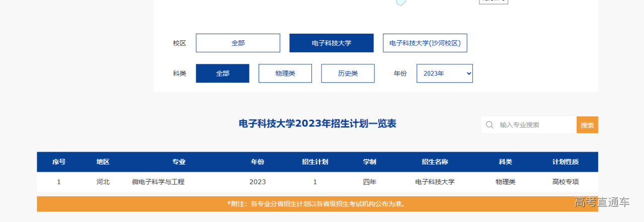This screenshot has width=644, height=222.
Task: Click the magnifier search icon
Action: coord(489,125)
